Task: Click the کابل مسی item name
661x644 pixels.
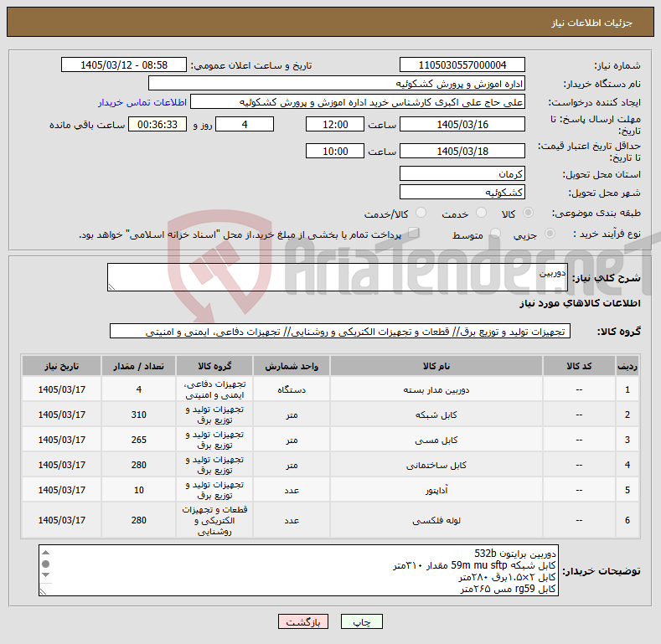Action: coord(436,440)
